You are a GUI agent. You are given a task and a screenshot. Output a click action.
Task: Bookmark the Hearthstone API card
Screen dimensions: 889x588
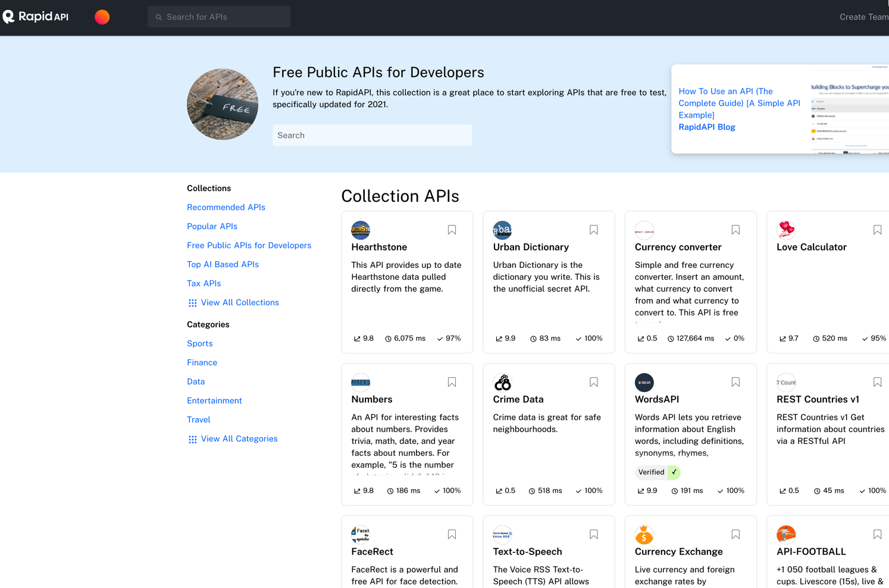click(x=452, y=230)
